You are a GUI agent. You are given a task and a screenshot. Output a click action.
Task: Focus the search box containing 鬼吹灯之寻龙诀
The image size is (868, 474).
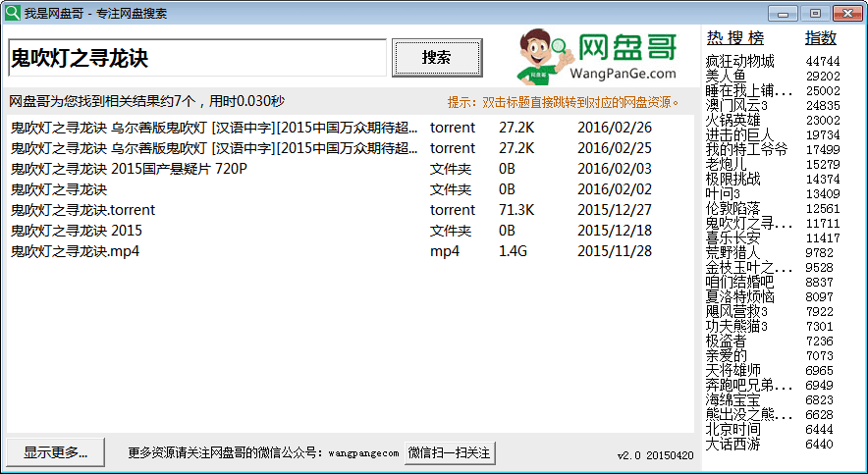[197, 58]
